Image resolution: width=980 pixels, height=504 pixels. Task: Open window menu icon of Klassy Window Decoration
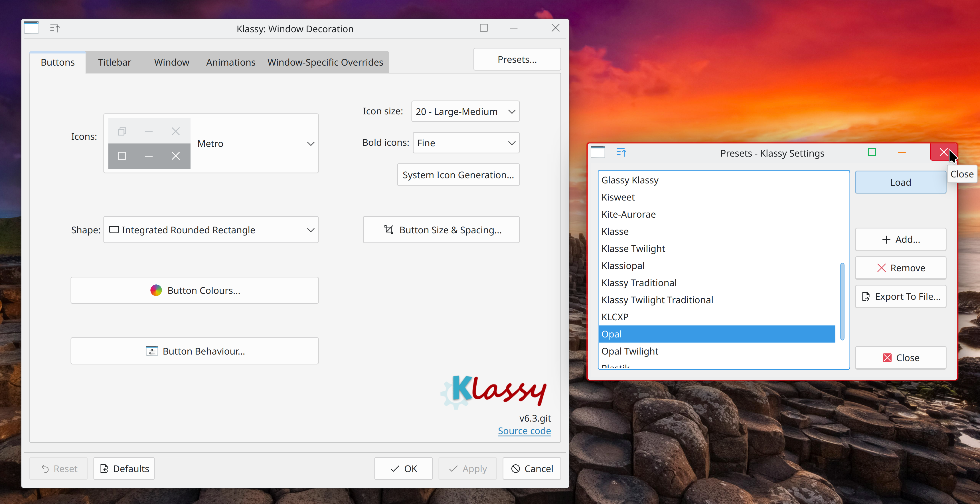[31, 28]
